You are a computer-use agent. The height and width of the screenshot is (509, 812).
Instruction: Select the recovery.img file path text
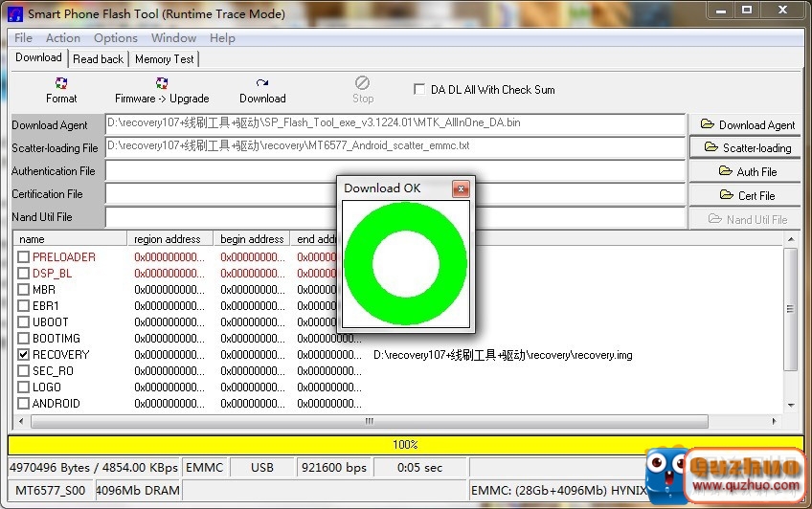coord(503,355)
